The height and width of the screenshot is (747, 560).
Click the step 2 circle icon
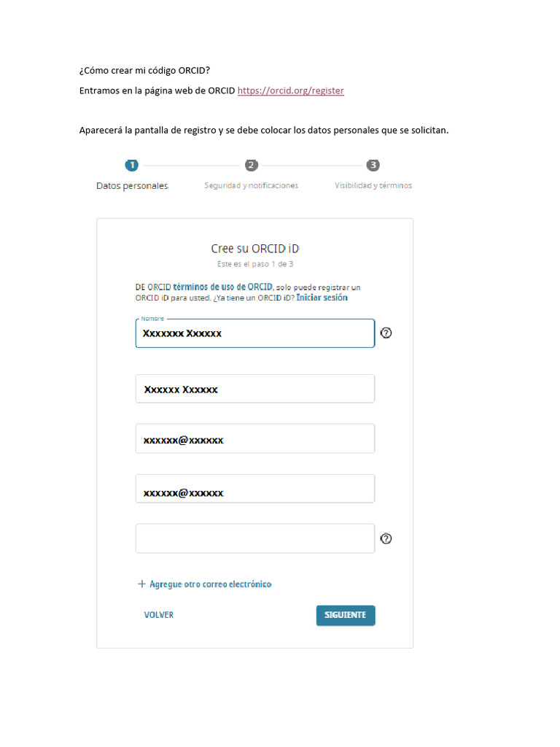(251, 166)
